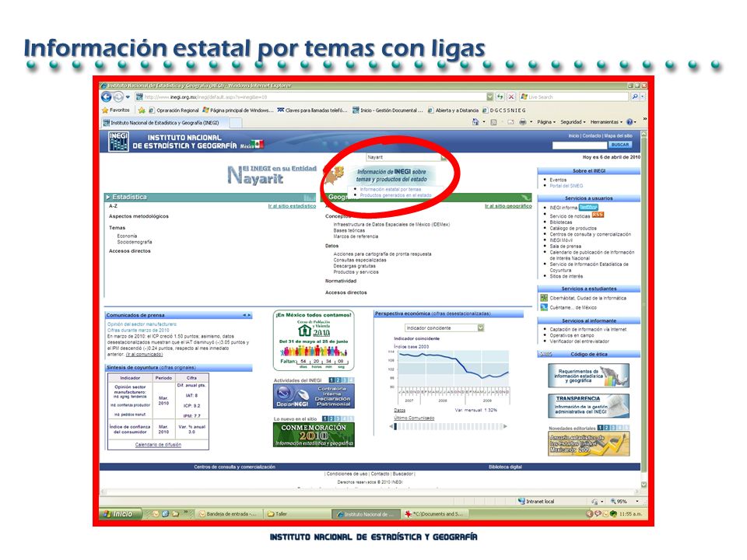Select page 2 of Lo nuevo en el sitio
This screenshot has width=747, height=560.
[x=331, y=418]
